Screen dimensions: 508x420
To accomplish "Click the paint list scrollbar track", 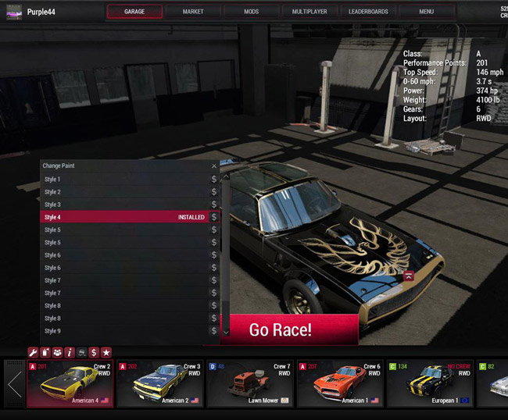I will 226,254.
